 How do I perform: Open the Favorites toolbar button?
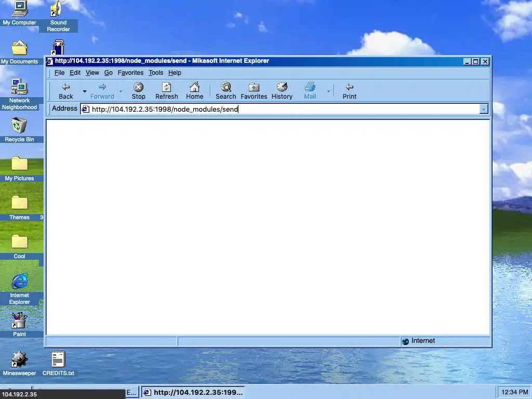254,91
